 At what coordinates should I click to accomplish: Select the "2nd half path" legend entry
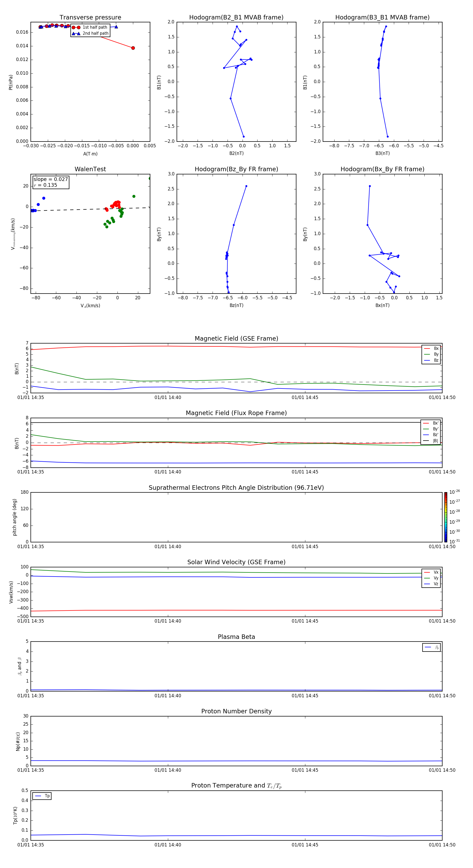tap(90, 33)
